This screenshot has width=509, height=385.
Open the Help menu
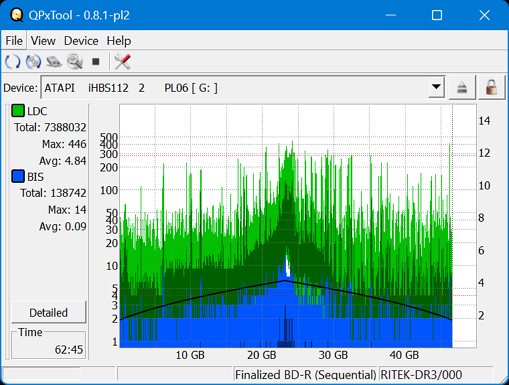[x=119, y=41]
